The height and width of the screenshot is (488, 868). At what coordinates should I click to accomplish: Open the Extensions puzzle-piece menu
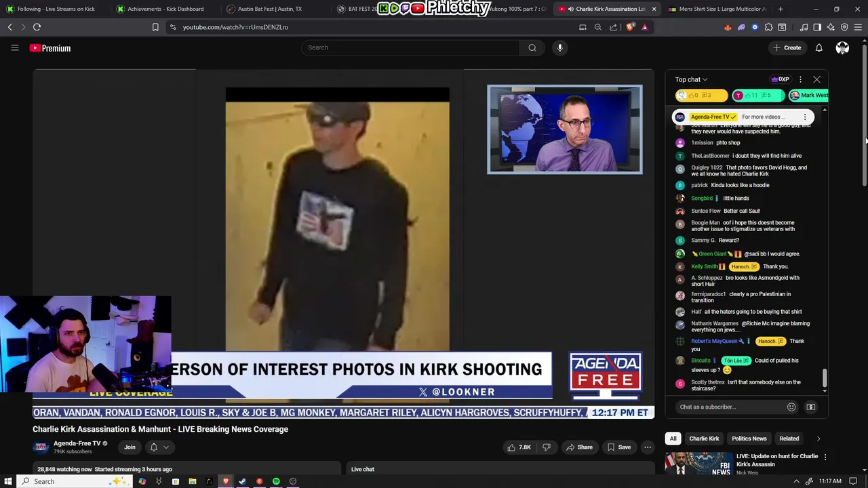click(768, 27)
